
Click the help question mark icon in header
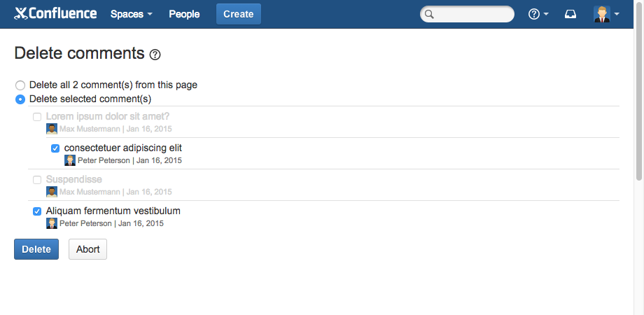(534, 14)
